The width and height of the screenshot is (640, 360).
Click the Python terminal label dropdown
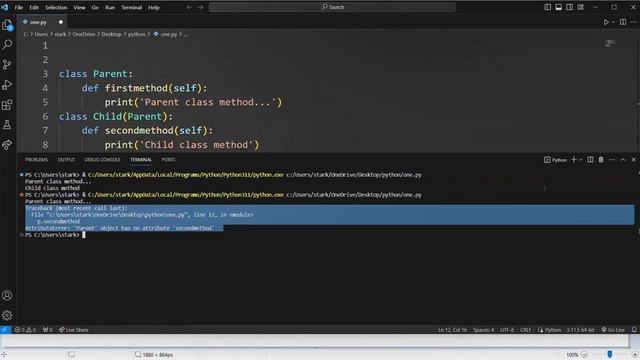point(556,160)
